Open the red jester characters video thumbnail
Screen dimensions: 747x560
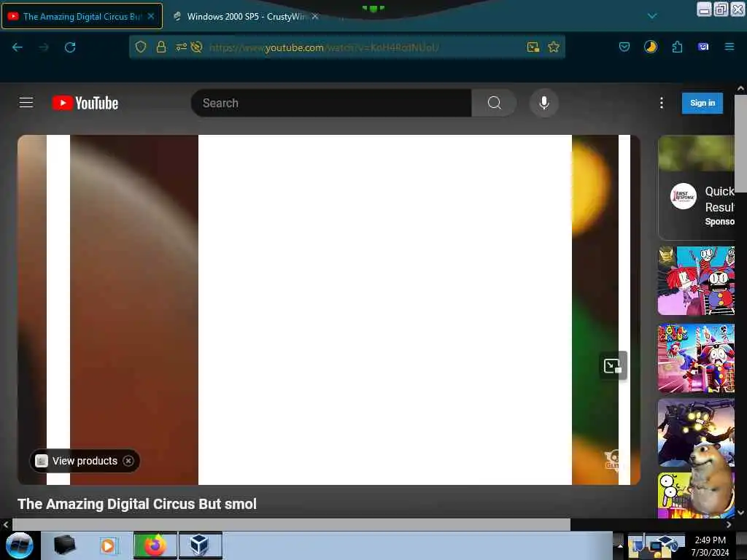coord(696,281)
